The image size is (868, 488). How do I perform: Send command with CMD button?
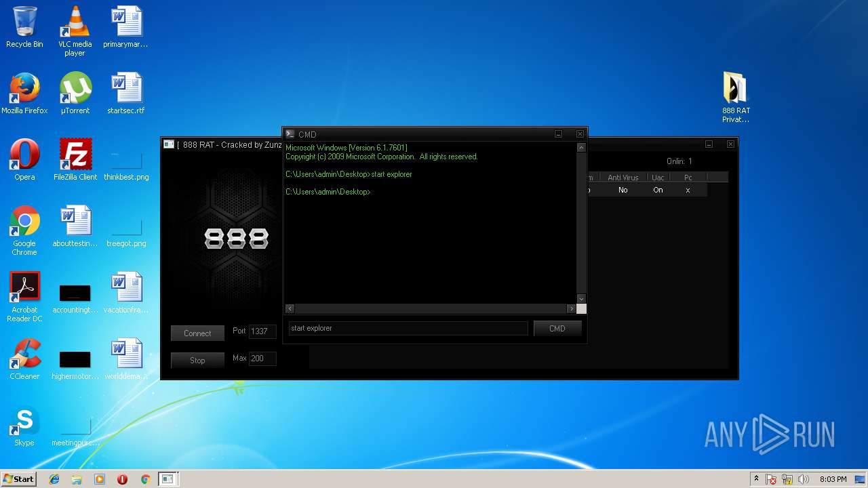click(x=557, y=328)
